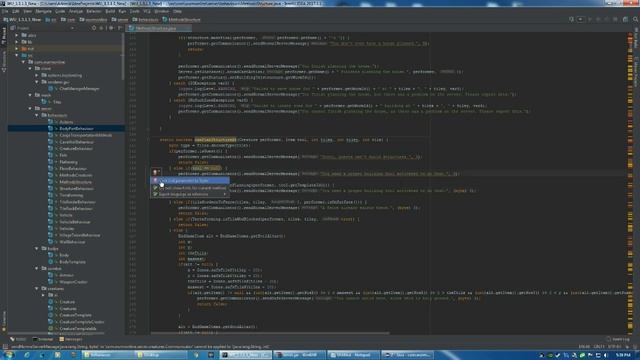Open the CreatureTemplateCreator class
This screenshot has height=360, width=640.
coord(82,322)
